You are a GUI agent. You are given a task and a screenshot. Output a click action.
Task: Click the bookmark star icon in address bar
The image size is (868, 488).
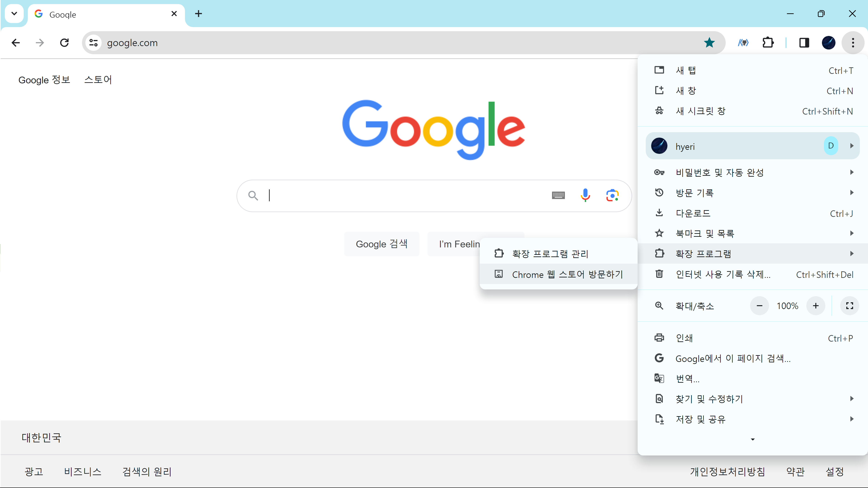(x=709, y=43)
